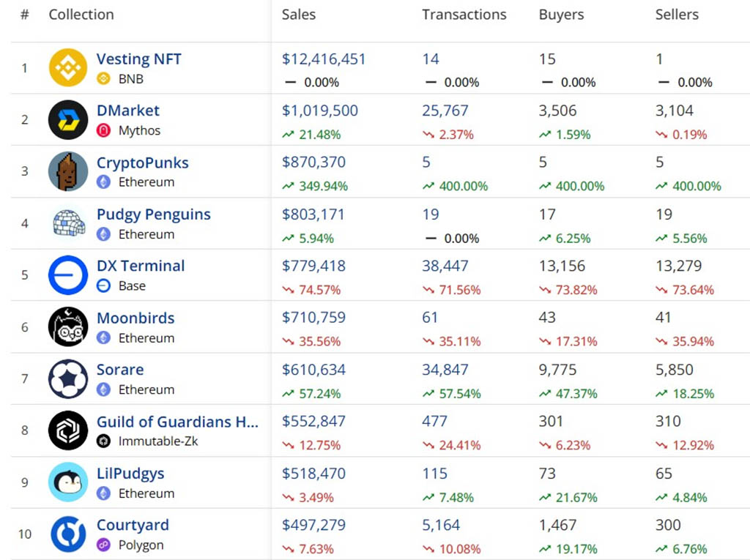Image resolution: width=750 pixels, height=560 pixels.
Task: Click the Courtyard collection logo
Action: click(x=68, y=534)
